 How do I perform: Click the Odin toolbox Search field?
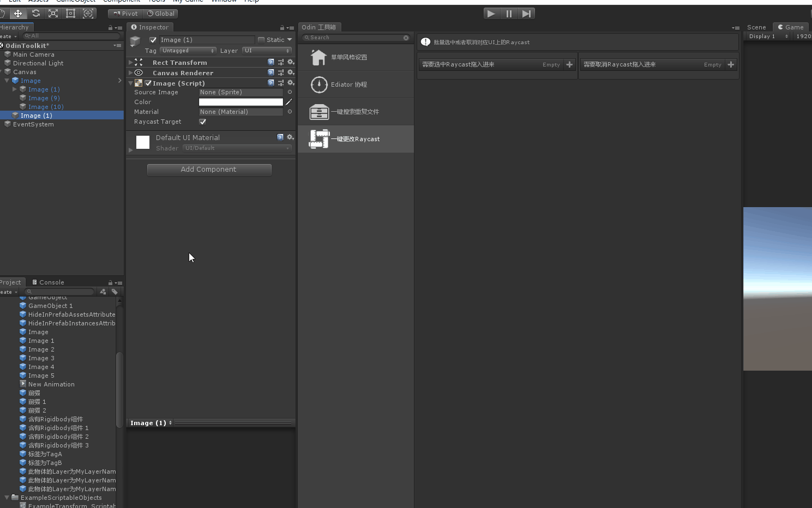tap(356, 38)
